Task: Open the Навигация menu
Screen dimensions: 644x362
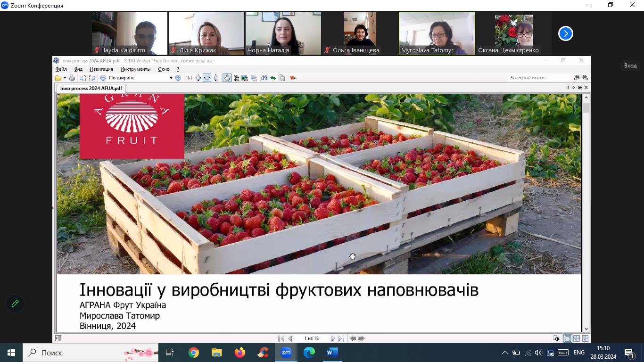Action: [101, 69]
